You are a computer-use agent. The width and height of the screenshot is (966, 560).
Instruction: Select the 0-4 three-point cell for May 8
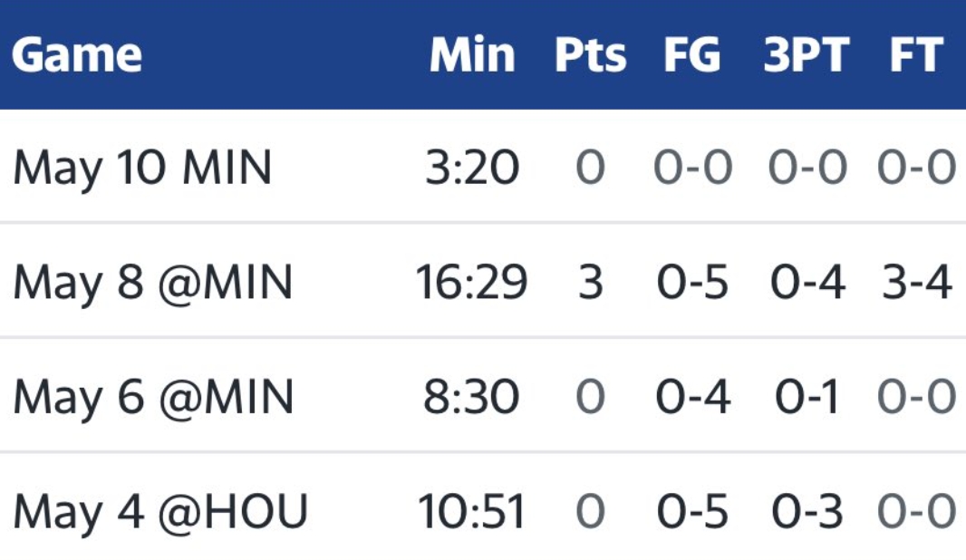807,283
